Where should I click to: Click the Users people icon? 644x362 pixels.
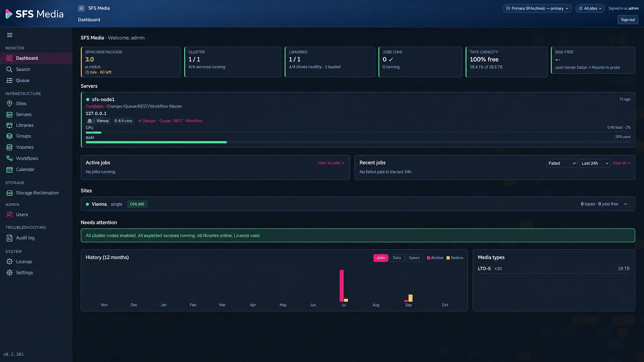pyautogui.click(x=9, y=215)
